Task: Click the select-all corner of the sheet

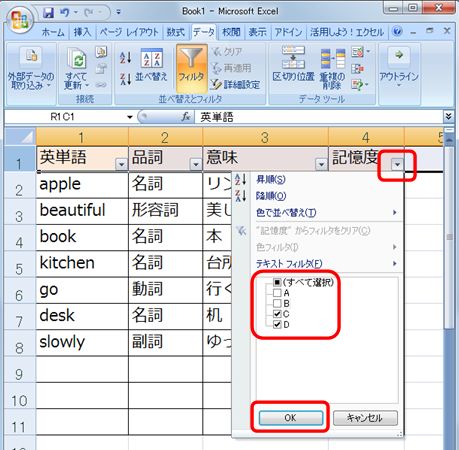Action: (20, 137)
